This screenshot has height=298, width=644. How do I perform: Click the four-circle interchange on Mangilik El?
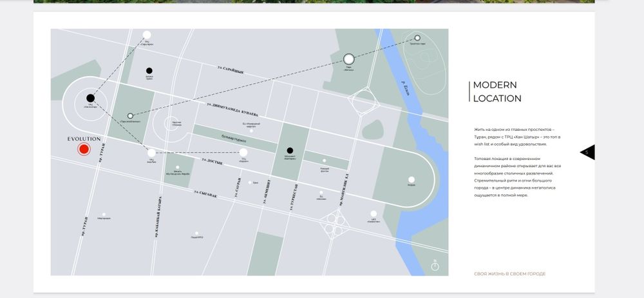[335, 224]
